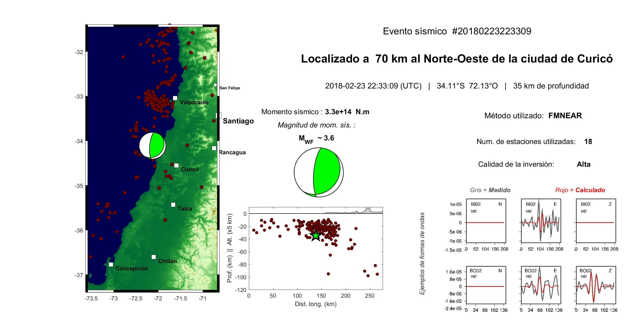Image resolution: width=644 pixels, height=328 pixels.
Task: Select the BI02 N waveform plot
Action: coord(486,221)
